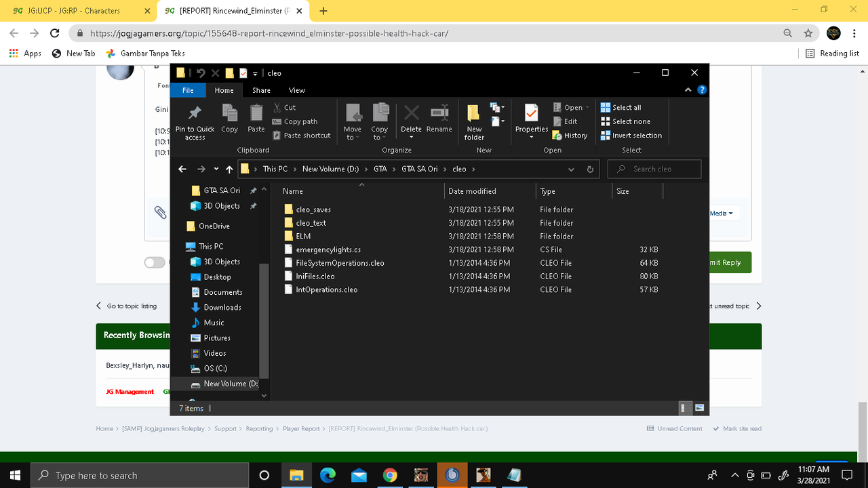The image size is (868, 488).
Task: Open Downloads in navigation pane
Action: click(222, 307)
